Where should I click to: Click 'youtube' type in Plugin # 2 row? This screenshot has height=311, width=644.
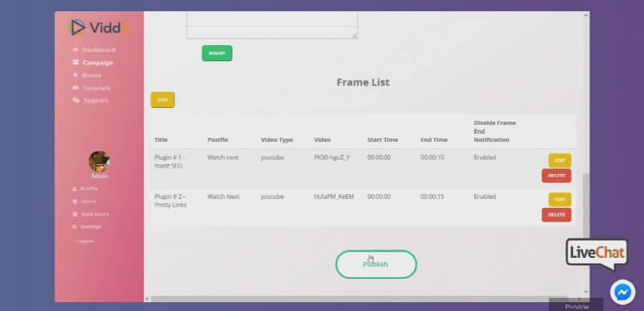[x=272, y=197]
